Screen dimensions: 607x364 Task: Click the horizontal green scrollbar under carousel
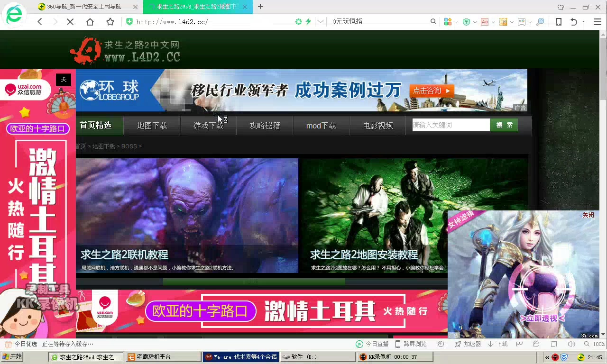click(x=254, y=282)
